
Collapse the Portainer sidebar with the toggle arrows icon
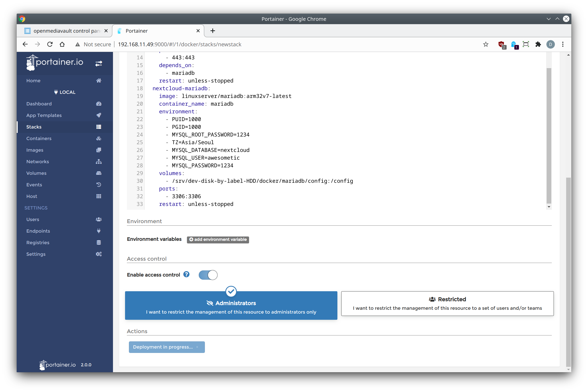(x=99, y=63)
